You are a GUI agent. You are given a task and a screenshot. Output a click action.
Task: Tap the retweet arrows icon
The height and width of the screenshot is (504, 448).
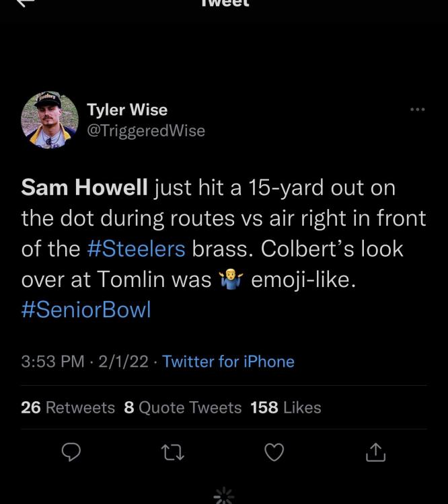(x=173, y=454)
